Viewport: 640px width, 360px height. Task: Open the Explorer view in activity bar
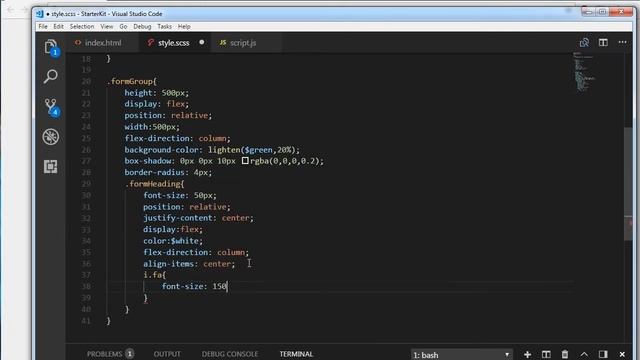(x=51, y=47)
